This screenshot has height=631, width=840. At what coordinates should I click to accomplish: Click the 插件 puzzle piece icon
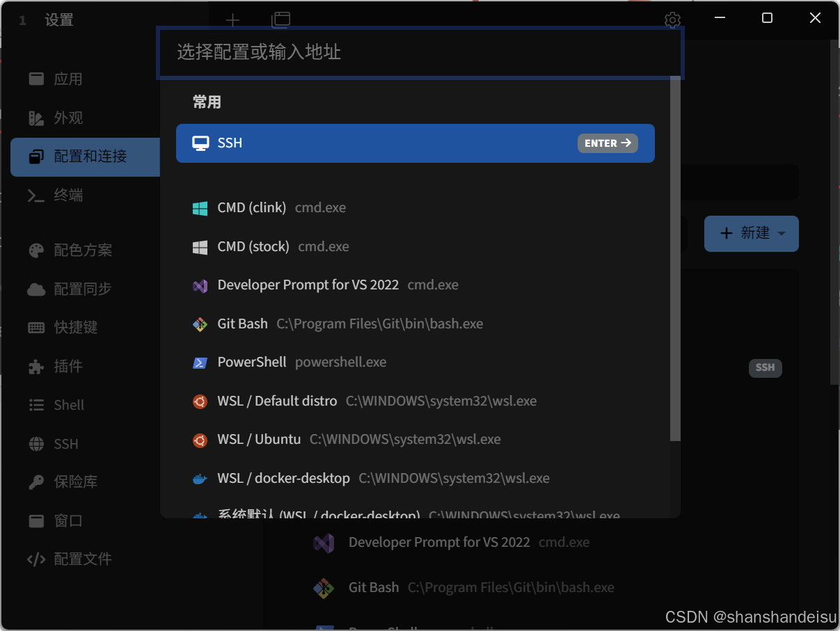click(x=36, y=366)
